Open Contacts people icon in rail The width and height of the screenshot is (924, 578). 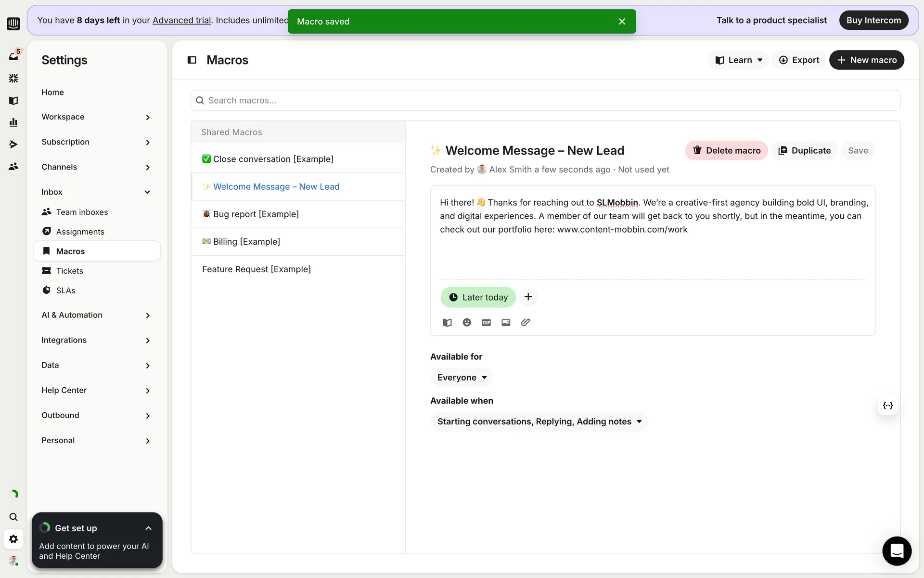(13, 166)
